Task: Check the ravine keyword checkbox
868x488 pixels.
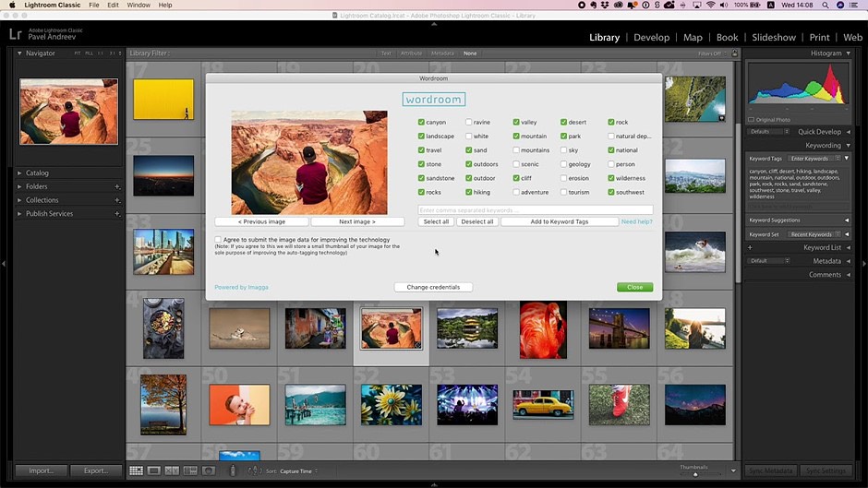Action: click(x=469, y=122)
